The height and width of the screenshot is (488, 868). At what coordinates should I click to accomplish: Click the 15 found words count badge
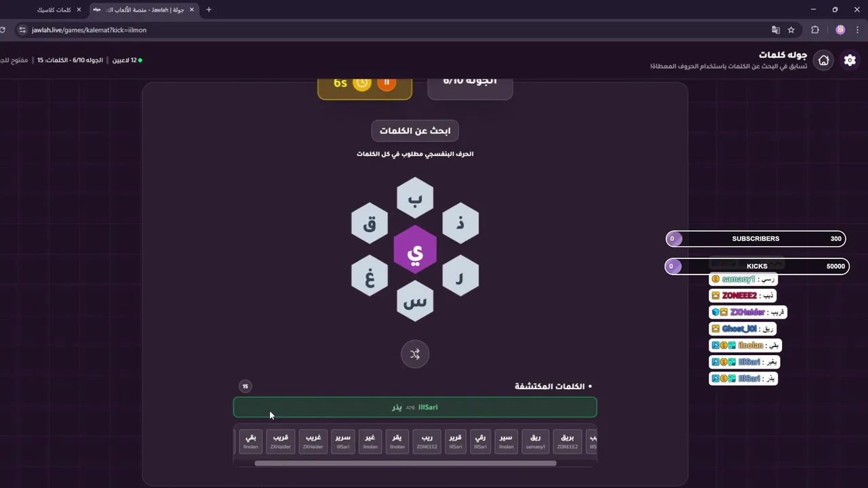245,386
